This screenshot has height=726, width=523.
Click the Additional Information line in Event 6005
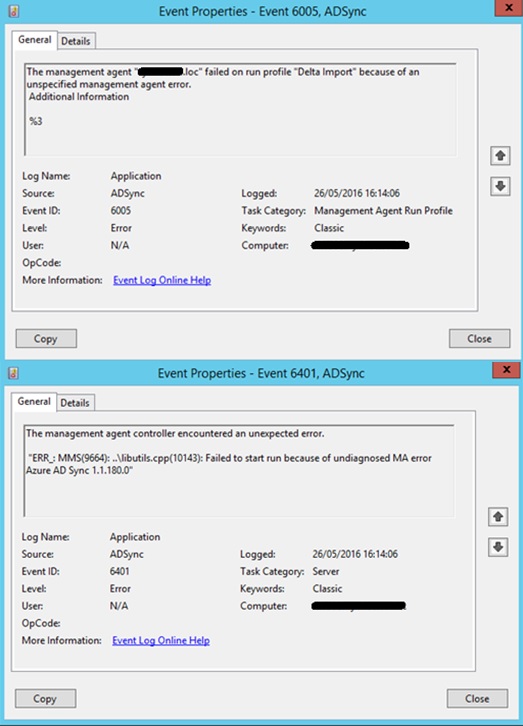[79, 97]
